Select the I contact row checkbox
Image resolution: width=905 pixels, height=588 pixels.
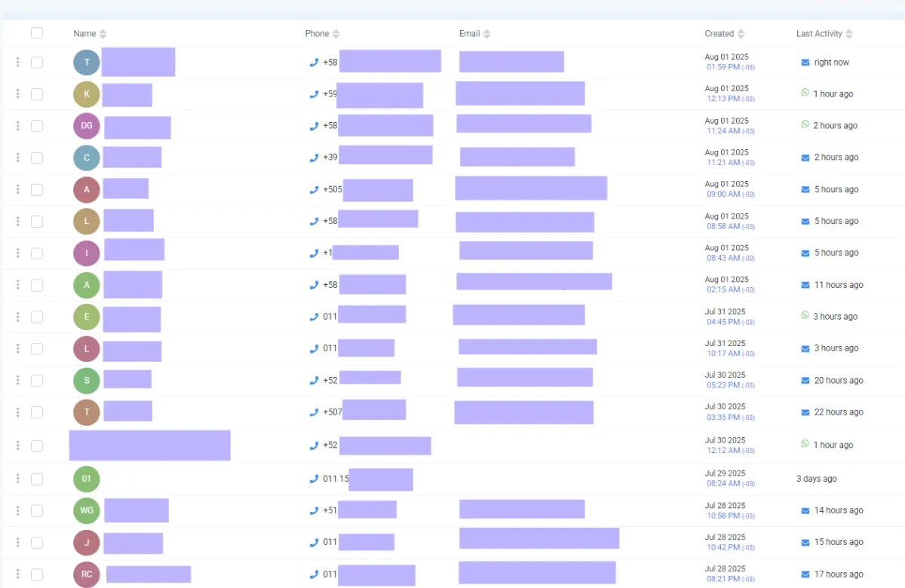[x=37, y=253]
